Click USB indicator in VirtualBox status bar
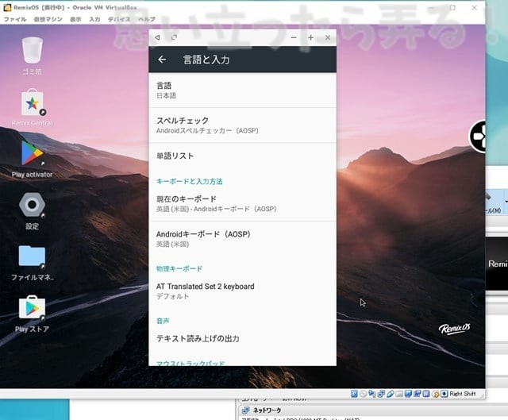The height and width of the screenshot is (420, 508). 391,394
